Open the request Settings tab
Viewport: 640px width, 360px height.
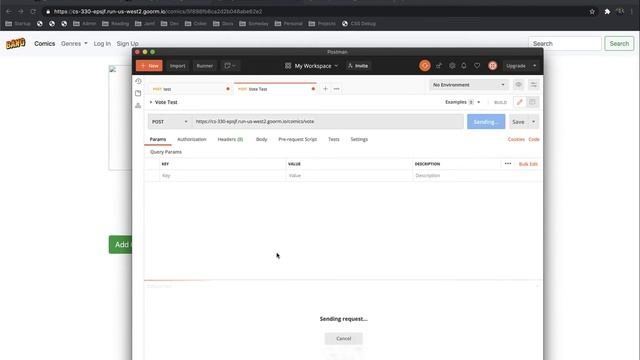pos(359,139)
